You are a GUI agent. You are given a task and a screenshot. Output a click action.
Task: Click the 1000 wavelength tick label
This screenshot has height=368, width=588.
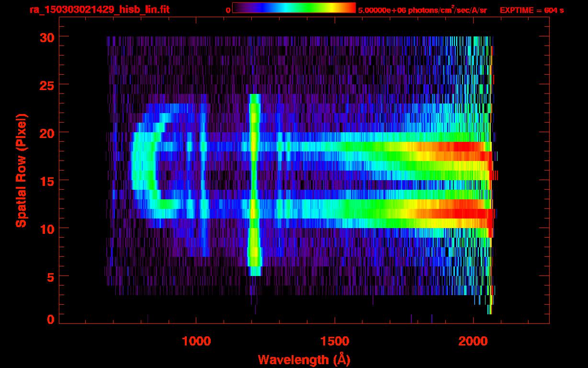click(x=196, y=341)
